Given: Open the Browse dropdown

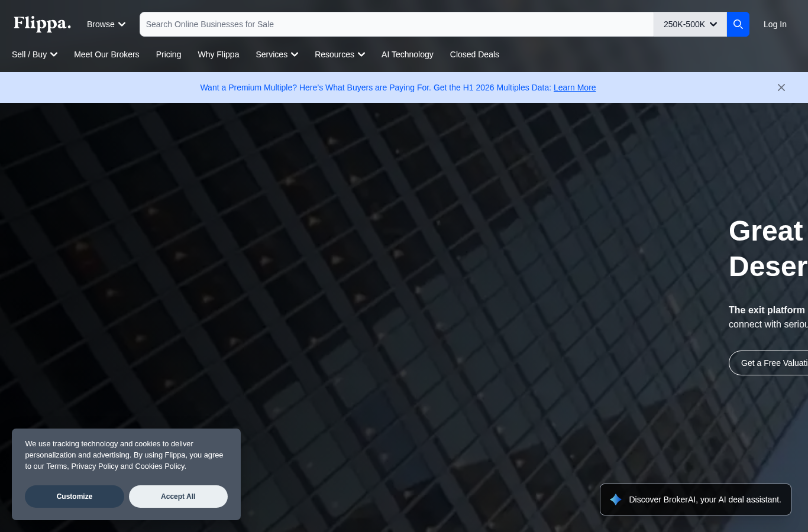Looking at the screenshot, I should point(106,24).
